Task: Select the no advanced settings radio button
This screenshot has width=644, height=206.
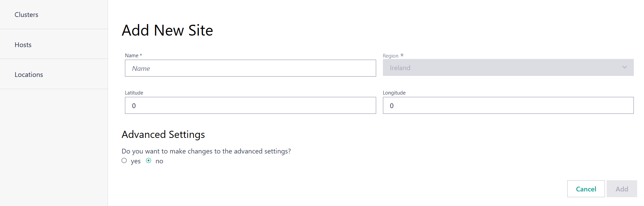Action: pyautogui.click(x=148, y=160)
